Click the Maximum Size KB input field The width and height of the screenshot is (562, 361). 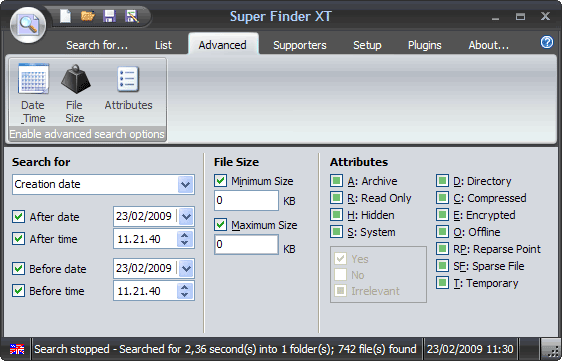(246, 244)
